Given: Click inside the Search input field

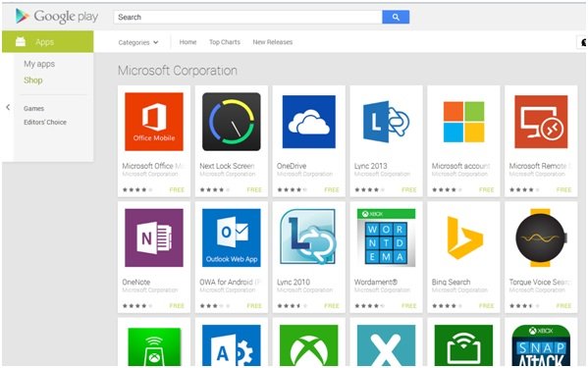Looking at the screenshot, I should click(x=248, y=17).
